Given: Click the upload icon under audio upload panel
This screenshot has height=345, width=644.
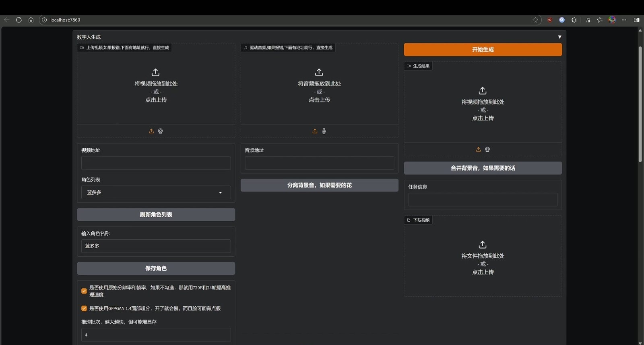Looking at the screenshot, I should 315,131.
